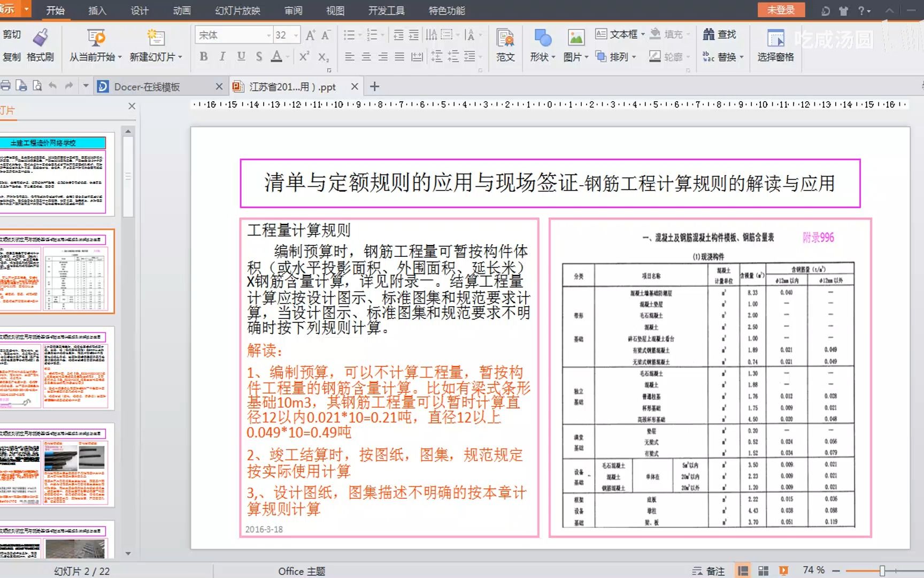The width and height of the screenshot is (924, 578).
Task: Select the Format Painter (格式刷) tool
Action: [x=40, y=45]
